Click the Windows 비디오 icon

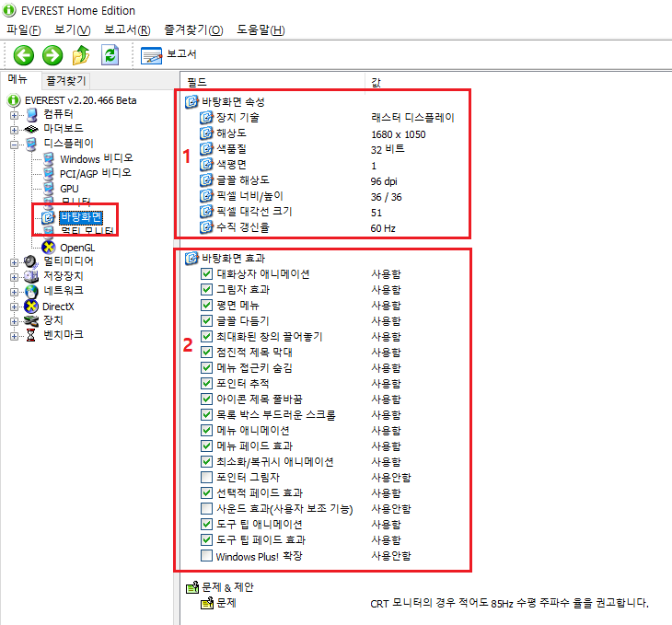(49, 159)
